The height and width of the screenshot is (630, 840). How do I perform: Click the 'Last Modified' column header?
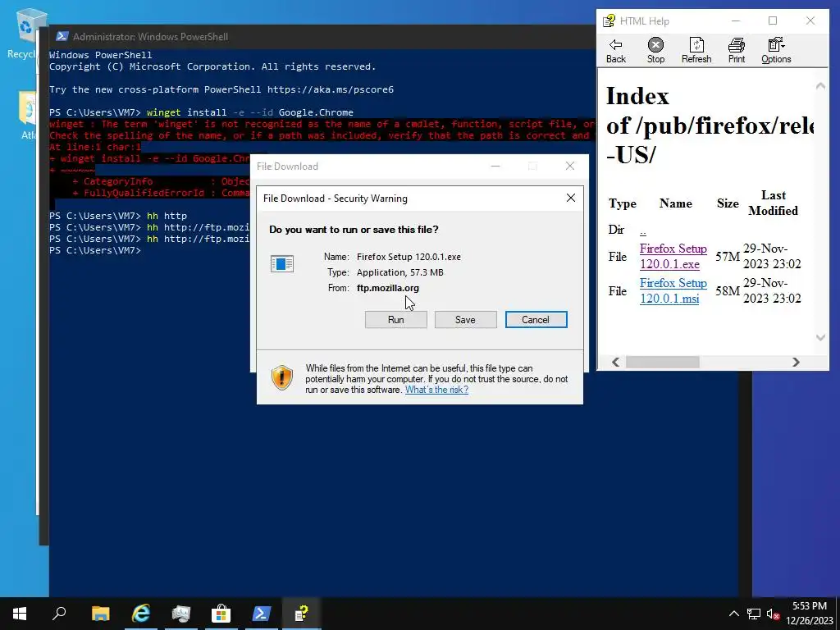[773, 203]
